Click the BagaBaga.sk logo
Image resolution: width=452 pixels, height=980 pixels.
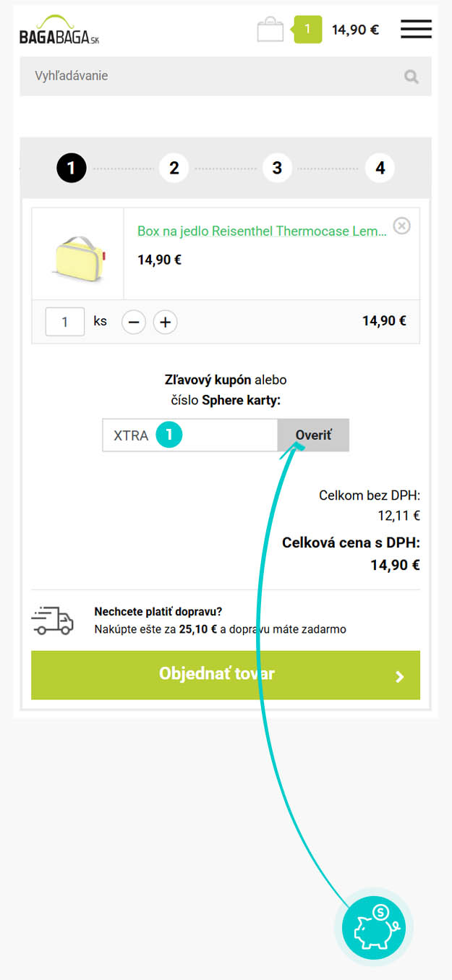click(59, 30)
